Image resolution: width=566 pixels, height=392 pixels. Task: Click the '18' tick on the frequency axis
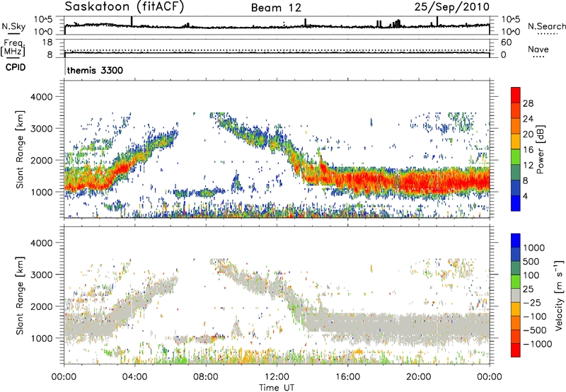47,42
